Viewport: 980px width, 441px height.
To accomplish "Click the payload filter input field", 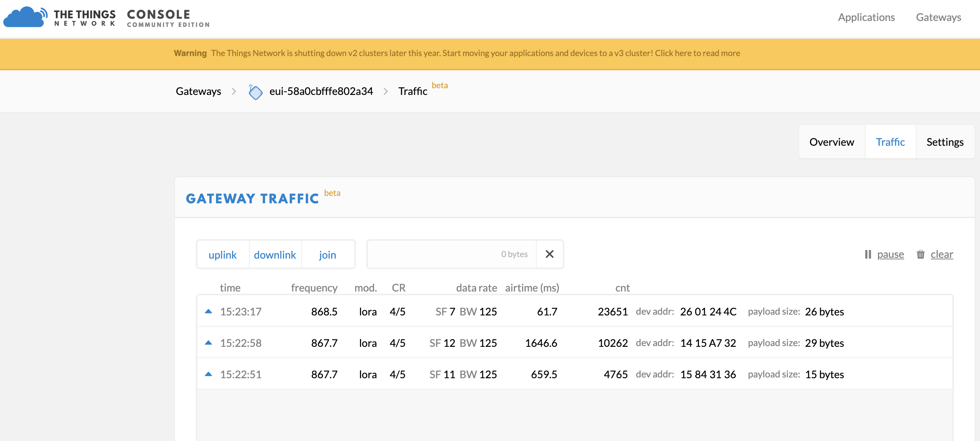I will 451,254.
